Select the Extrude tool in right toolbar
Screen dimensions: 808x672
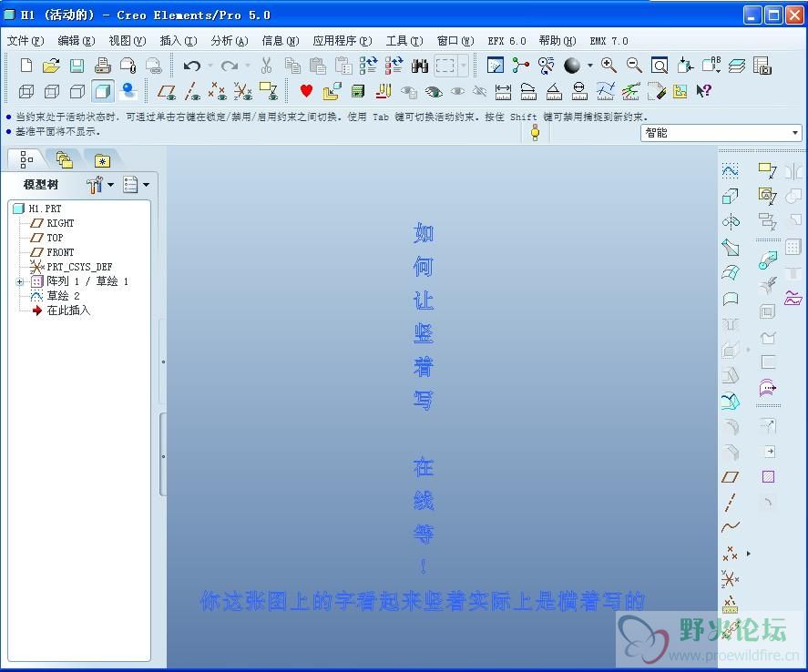coord(731,196)
